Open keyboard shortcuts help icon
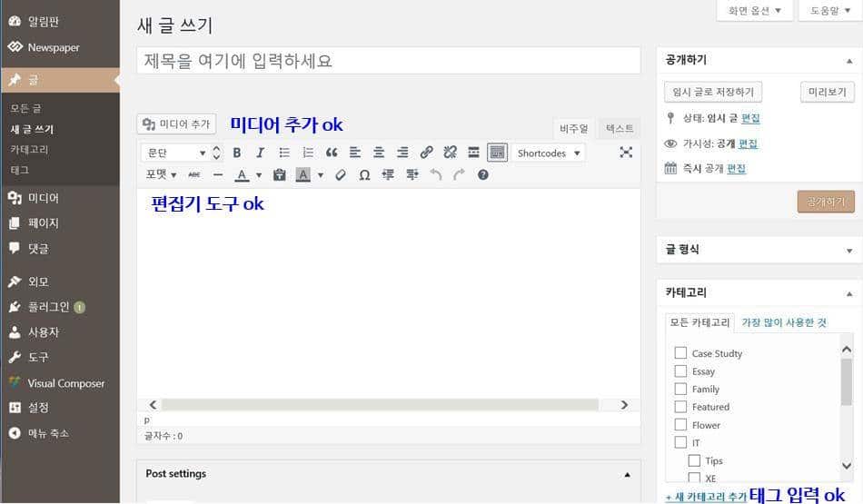Image resolution: width=863 pixels, height=504 pixels. [x=482, y=175]
